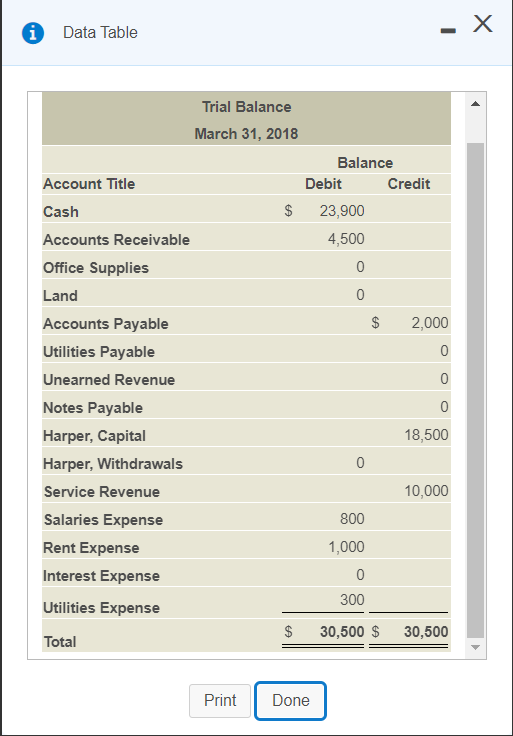Image resolution: width=513 pixels, height=736 pixels.
Task: Click the Rent Expense label
Action: click(91, 548)
